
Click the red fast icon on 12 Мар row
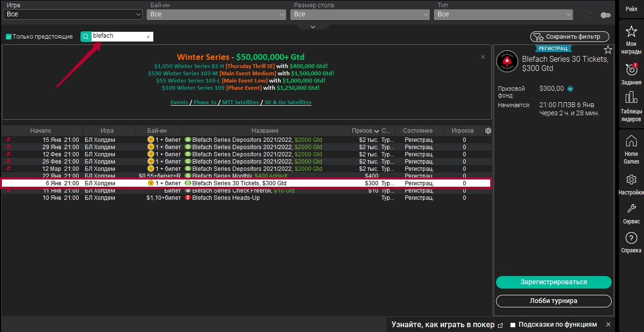pyautogui.click(x=8, y=169)
